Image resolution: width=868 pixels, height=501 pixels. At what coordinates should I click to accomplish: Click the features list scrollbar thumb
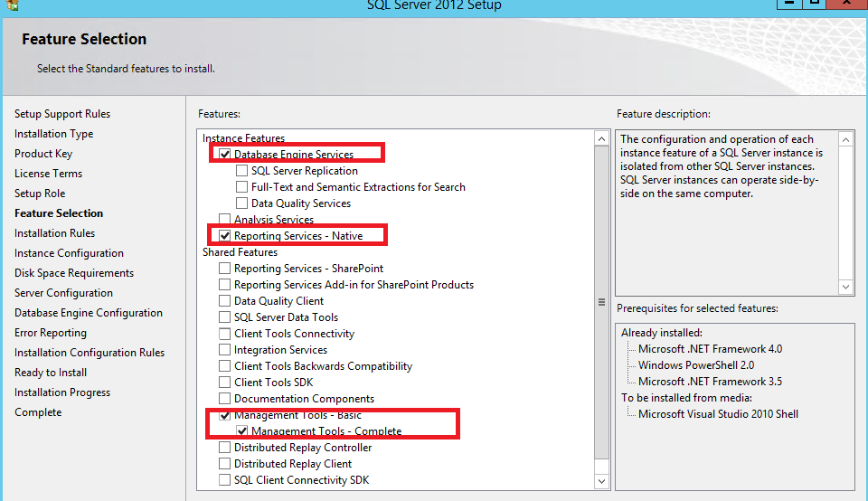[x=602, y=302]
